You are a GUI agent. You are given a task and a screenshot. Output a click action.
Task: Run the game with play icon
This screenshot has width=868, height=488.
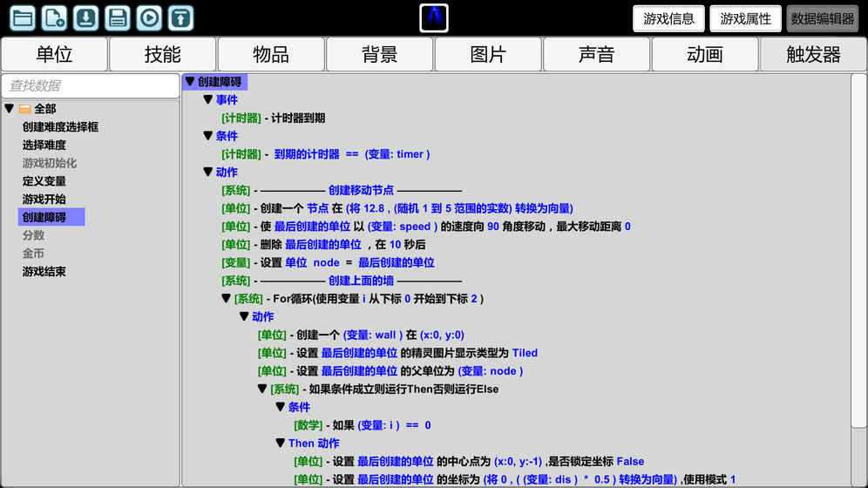[x=149, y=18]
